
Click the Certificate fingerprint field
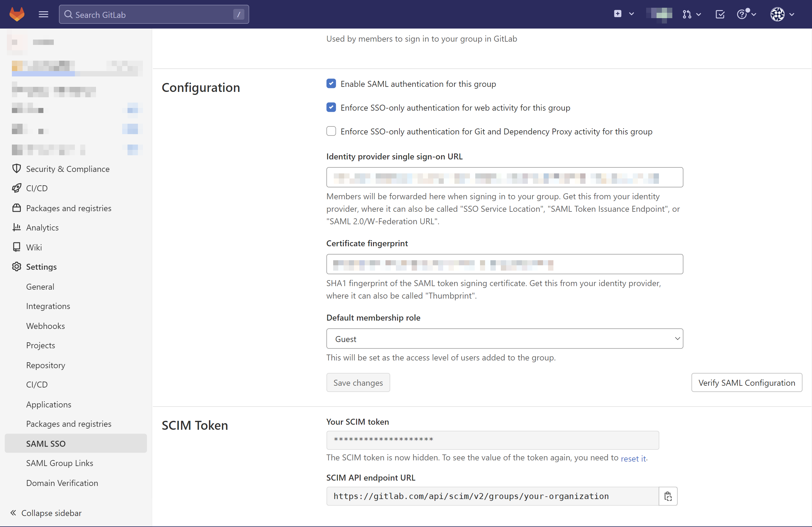coord(505,264)
